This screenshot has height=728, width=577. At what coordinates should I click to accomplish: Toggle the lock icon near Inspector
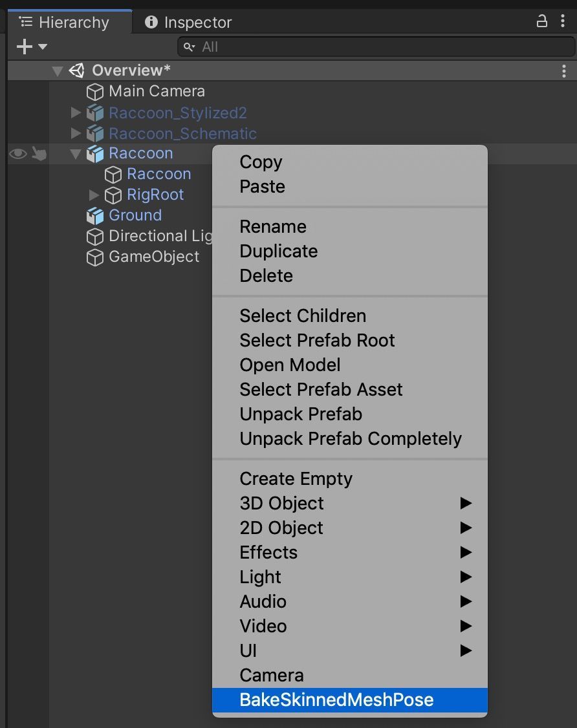click(x=542, y=21)
